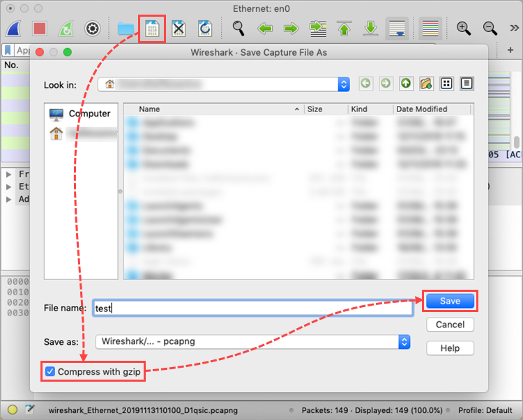The height and width of the screenshot is (420, 523).
Task: Close this capture file icon
Action: 179,29
